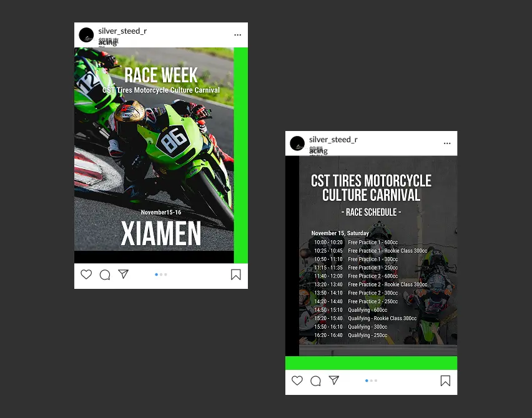Click the green bar under Race Schedule image
This screenshot has width=532, height=418.
(x=371, y=362)
